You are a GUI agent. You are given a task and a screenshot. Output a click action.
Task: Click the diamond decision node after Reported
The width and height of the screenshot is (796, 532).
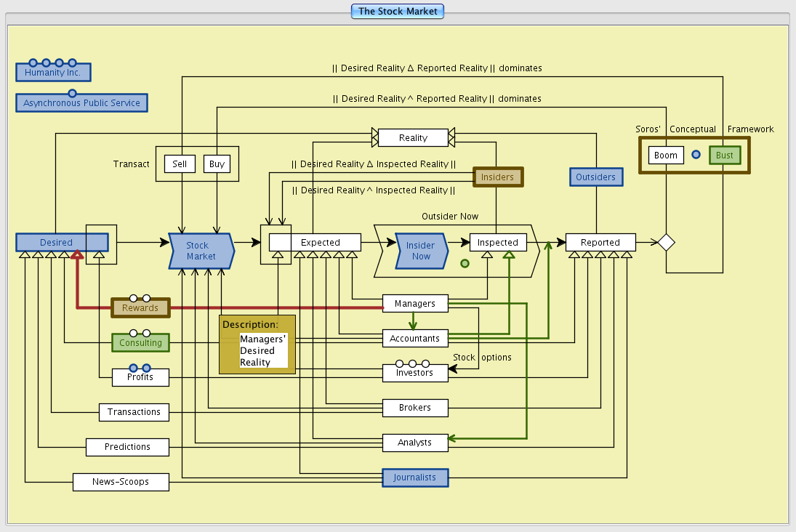666,243
